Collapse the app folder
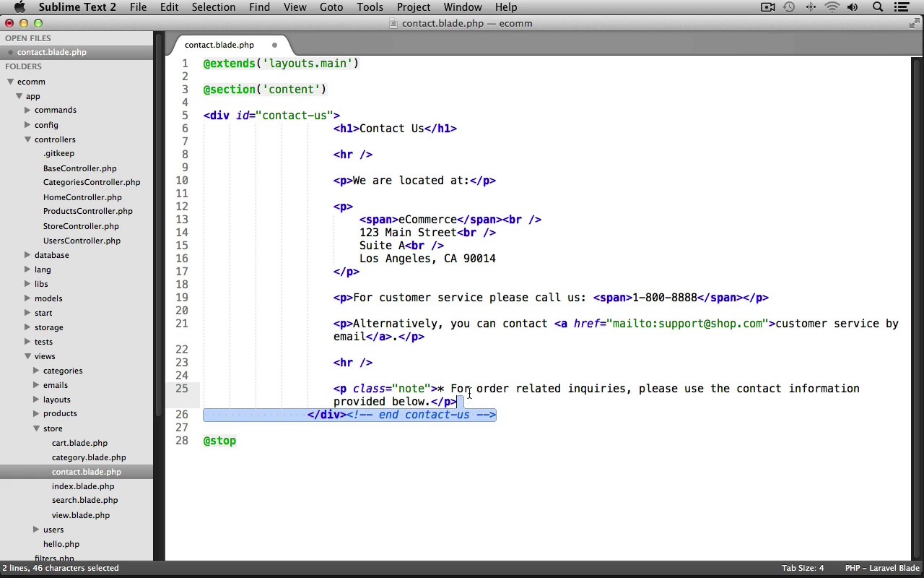This screenshot has width=924, height=578. pyautogui.click(x=19, y=96)
